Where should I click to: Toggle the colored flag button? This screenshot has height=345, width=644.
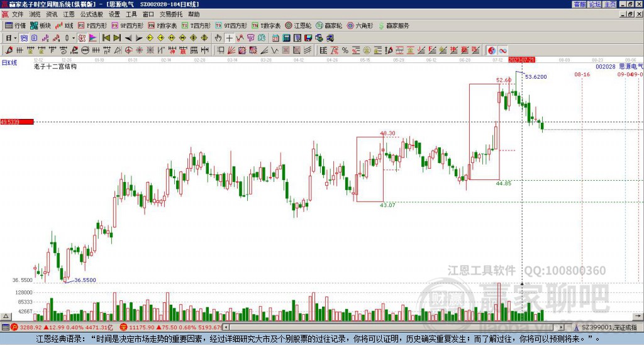pos(93,38)
